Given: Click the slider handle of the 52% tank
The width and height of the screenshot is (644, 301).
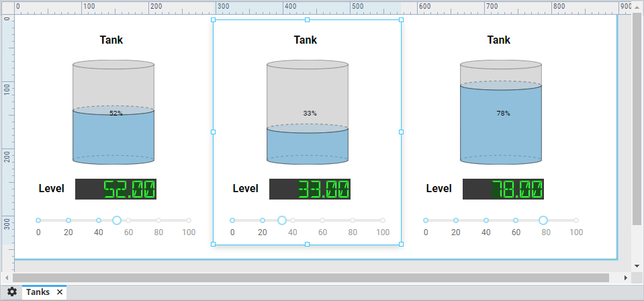Looking at the screenshot, I should coord(117,220).
